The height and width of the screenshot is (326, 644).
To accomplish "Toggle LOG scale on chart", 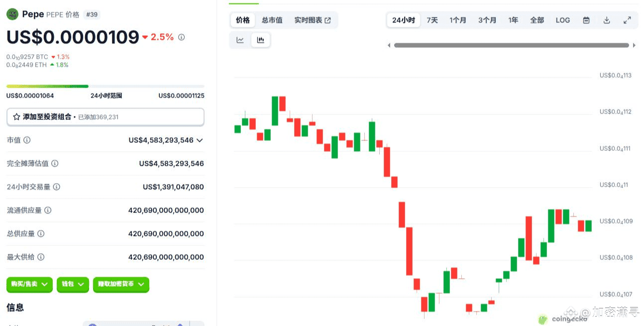I will click(563, 20).
